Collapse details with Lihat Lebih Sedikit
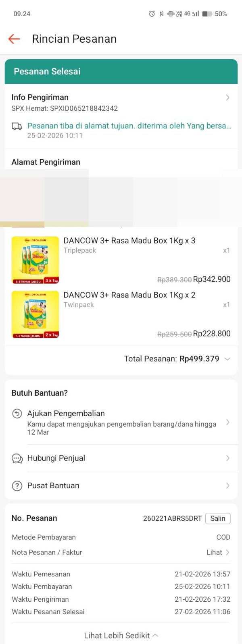This screenshot has width=242, height=644. click(x=121, y=636)
